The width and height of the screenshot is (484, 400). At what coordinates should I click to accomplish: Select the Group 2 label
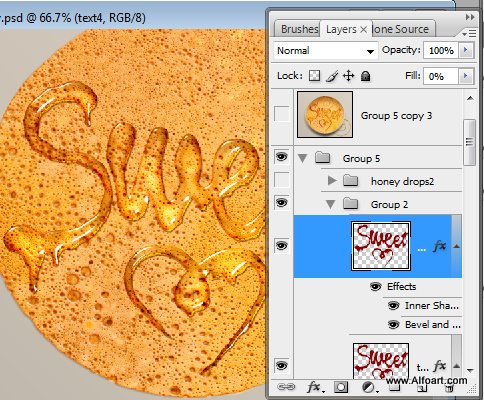coord(389,204)
